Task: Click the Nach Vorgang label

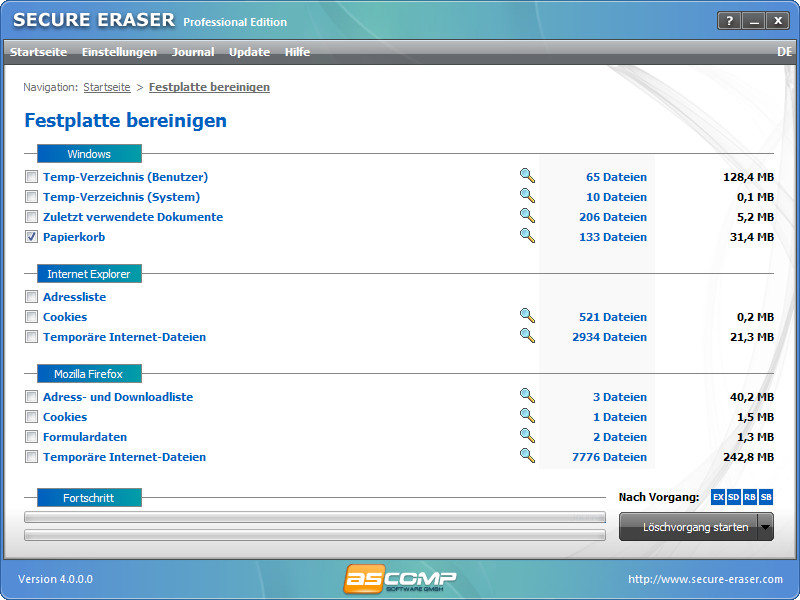Action: [x=659, y=497]
